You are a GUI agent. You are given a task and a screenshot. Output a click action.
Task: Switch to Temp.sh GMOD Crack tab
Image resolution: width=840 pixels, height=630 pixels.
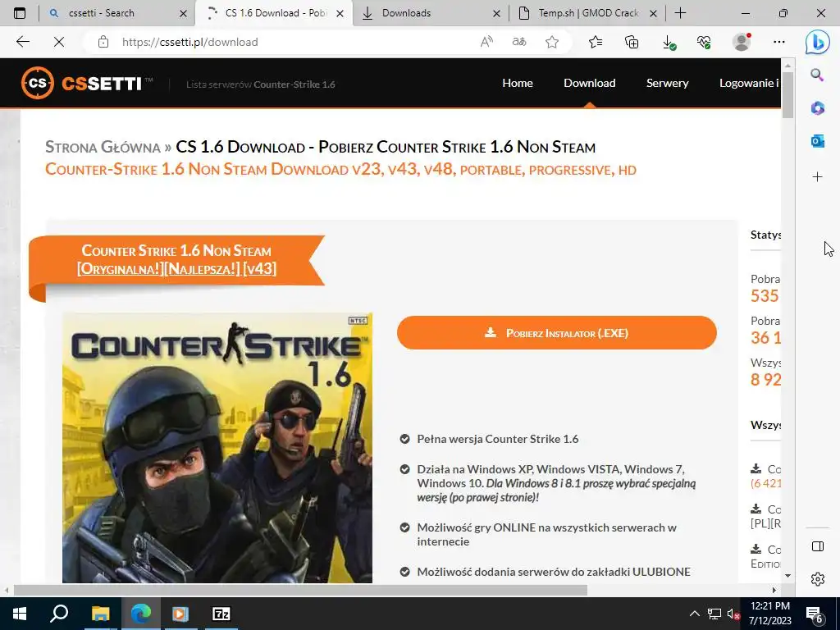(x=587, y=13)
